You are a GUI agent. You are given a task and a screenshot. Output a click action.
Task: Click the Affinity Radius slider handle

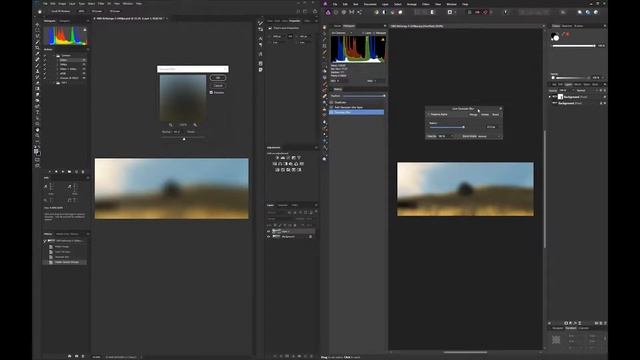[x=463, y=127]
